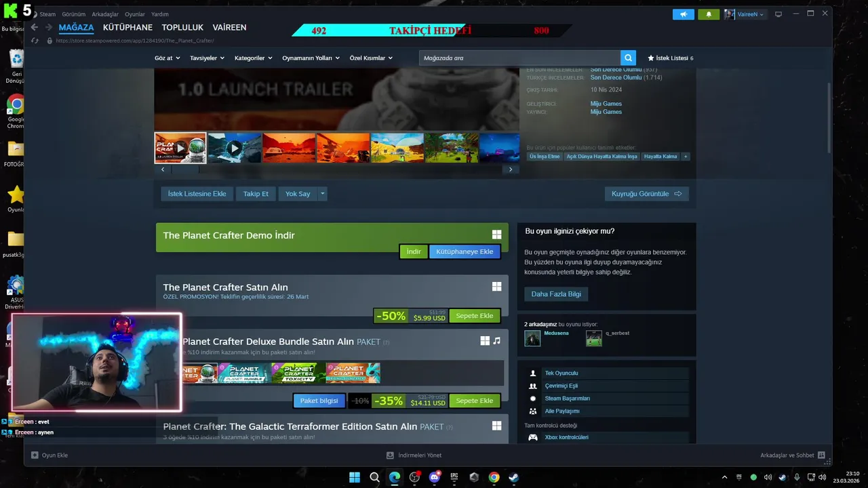
Task: Switch Steam to Big Picture mode icon
Action: 778,14
